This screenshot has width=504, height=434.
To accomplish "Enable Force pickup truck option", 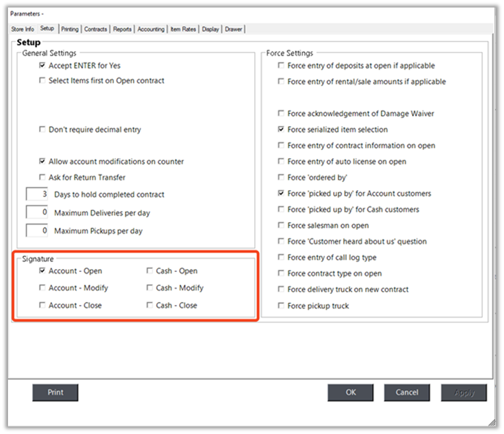I will coord(281,306).
